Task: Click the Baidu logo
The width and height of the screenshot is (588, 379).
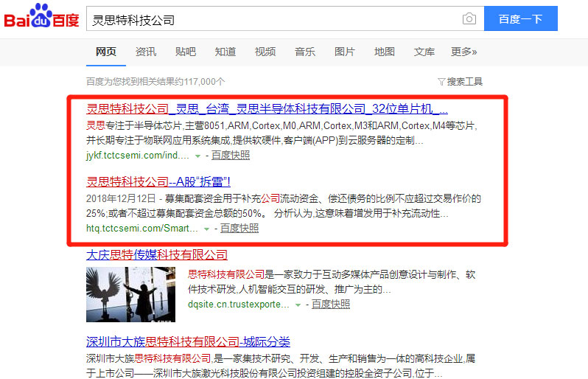Action: click(41, 19)
